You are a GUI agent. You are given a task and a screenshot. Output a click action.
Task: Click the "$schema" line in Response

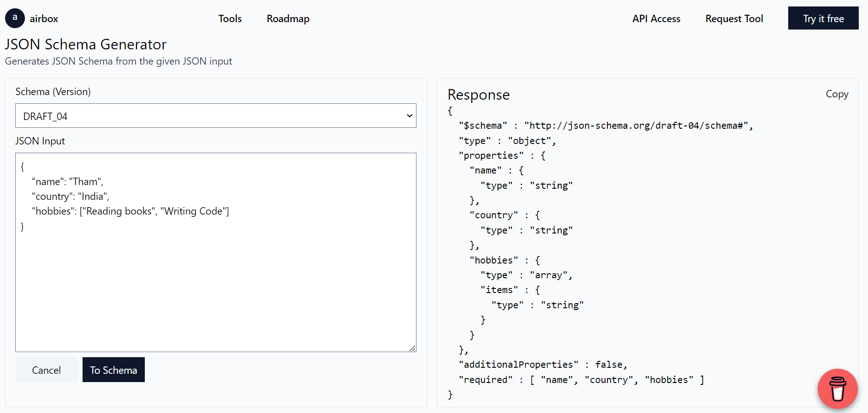click(606, 126)
